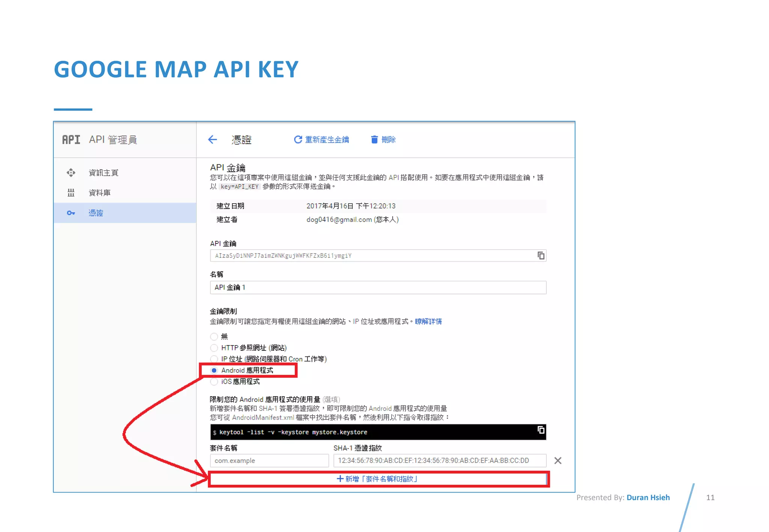Screen dimensions: 769x532
Task: Click the SHA-1 憑證指紋 input field
Action: click(x=440, y=461)
